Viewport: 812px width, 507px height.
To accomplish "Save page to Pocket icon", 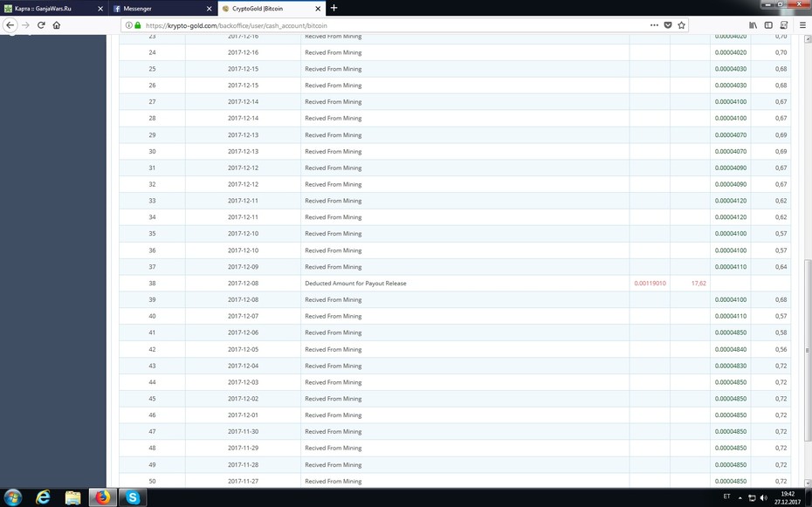I will (x=668, y=24).
